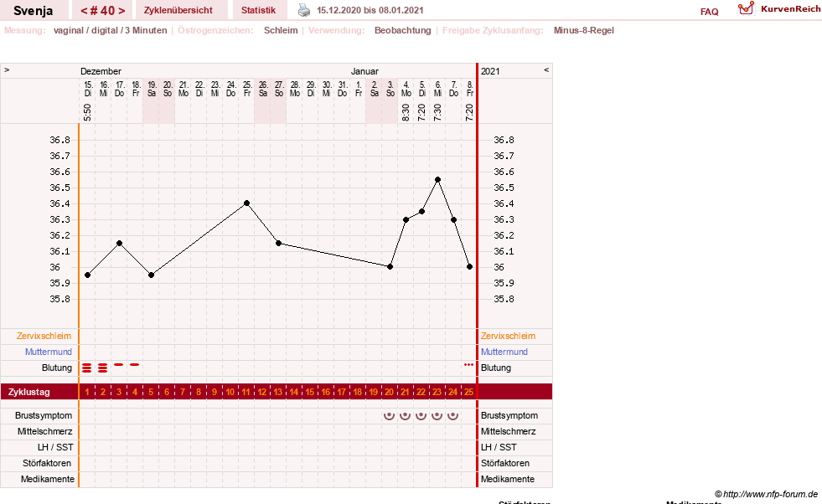This screenshot has height=504, width=822.
Task: Click the '2021' year label
Action: coord(490,71)
